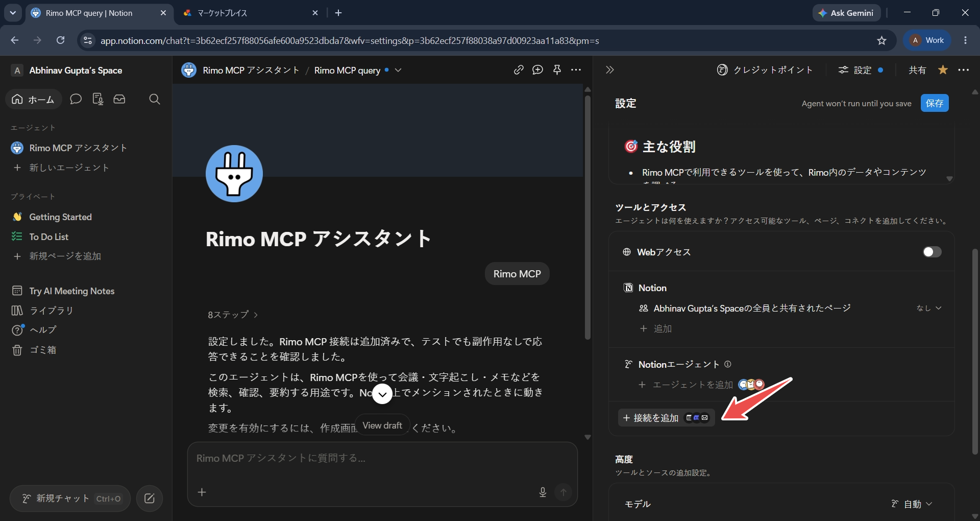
Task: Open Abhinav Gupta's Space workspace switcher
Action: (67, 70)
